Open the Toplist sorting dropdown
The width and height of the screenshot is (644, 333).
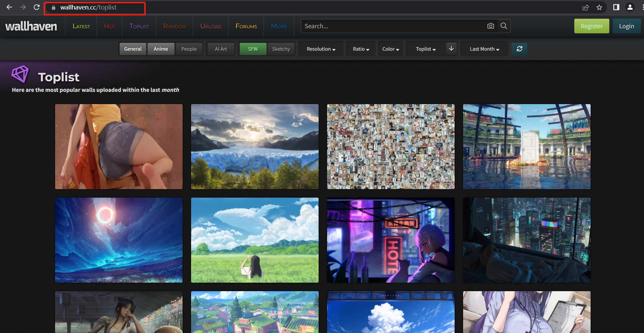coord(426,49)
